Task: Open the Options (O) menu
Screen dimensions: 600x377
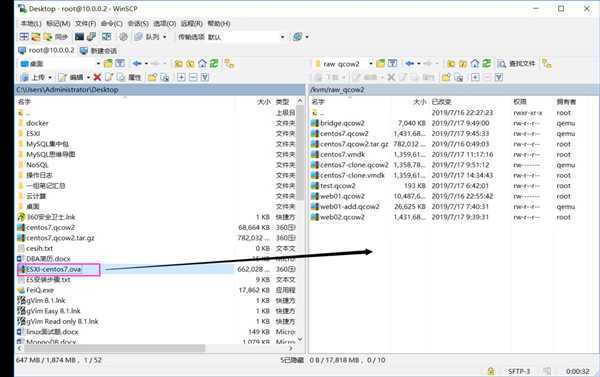Action: pos(164,23)
